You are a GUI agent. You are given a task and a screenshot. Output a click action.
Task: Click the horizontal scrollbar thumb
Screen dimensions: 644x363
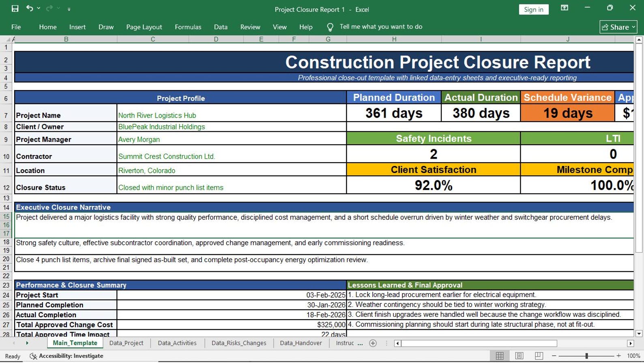click(x=479, y=344)
